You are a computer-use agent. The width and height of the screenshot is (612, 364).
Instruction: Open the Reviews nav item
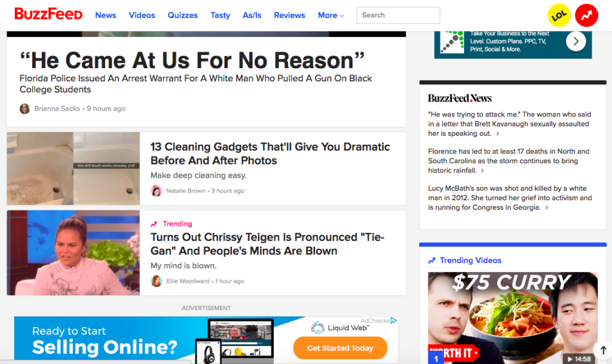[x=289, y=15]
